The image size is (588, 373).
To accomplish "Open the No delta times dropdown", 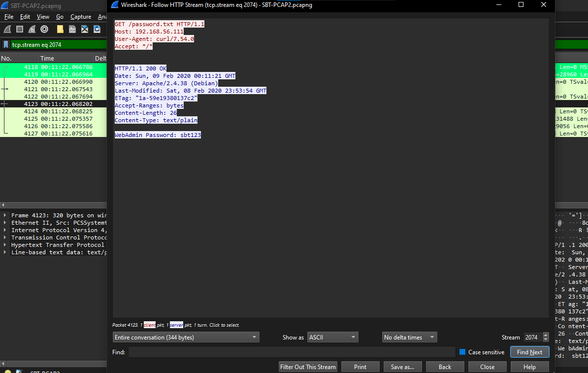I will 410,338.
